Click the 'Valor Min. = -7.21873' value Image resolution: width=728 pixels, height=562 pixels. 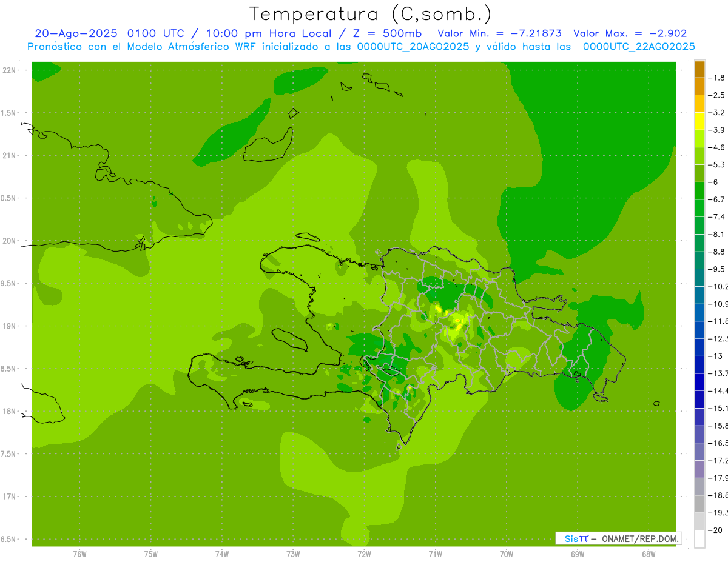tap(499, 33)
